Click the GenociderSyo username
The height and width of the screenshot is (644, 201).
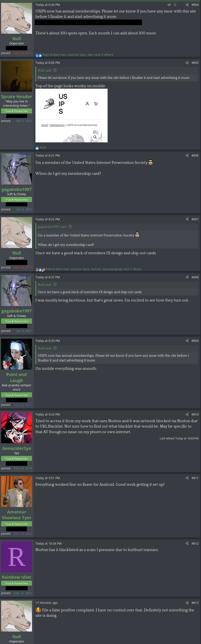tap(17, 448)
